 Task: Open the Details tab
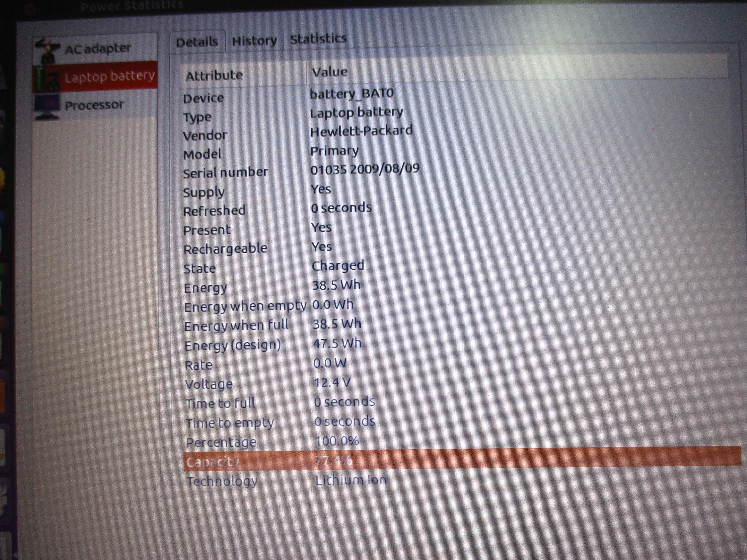[x=197, y=42]
